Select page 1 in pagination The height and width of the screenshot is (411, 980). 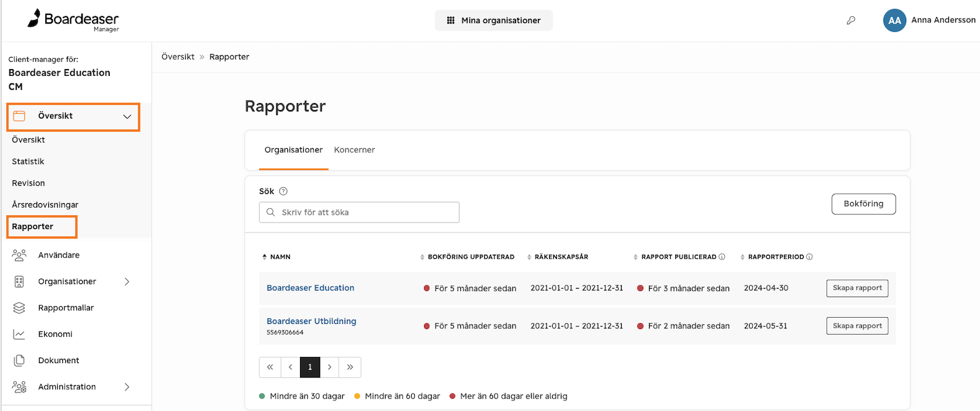click(310, 367)
